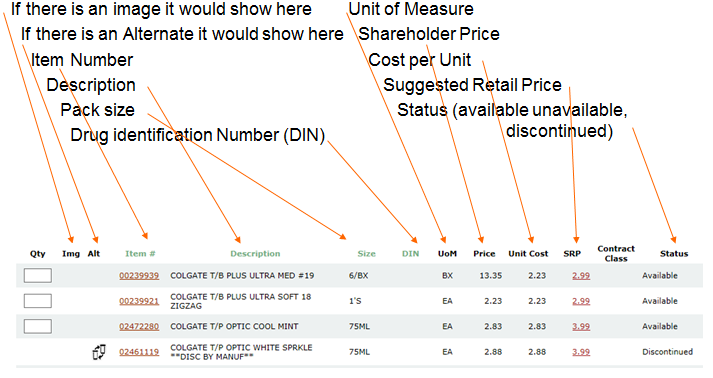Sort by Description column header

(x=255, y=254)
